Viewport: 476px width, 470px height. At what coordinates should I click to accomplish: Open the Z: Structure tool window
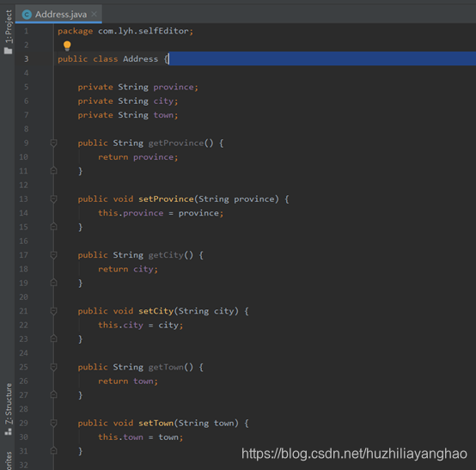[x=9, y=404]
